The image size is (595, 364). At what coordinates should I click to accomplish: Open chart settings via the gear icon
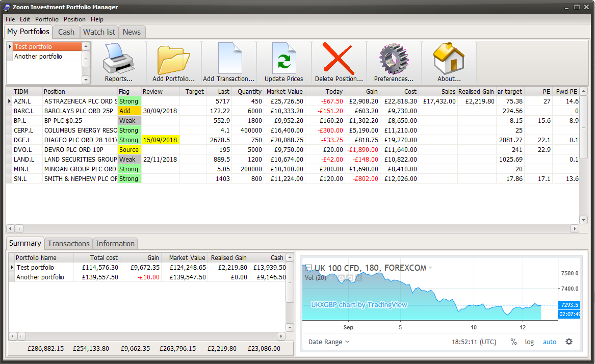click(568, 342)
